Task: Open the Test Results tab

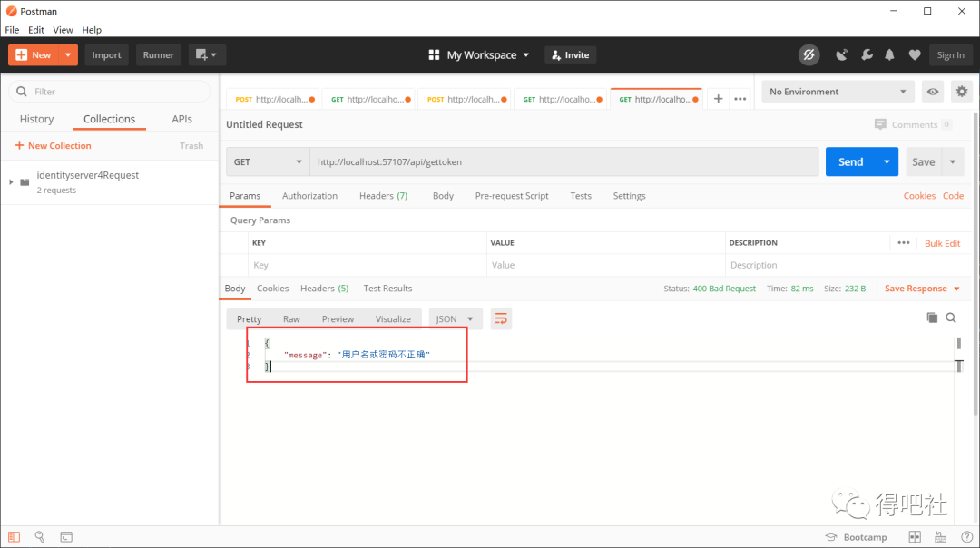Action: pos(387,288)
